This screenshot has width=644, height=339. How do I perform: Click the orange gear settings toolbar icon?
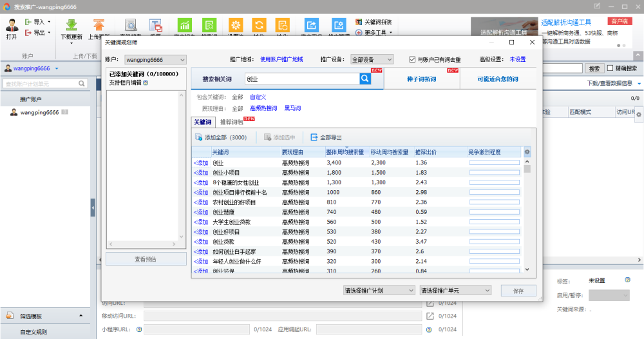[x=236, y=25]
